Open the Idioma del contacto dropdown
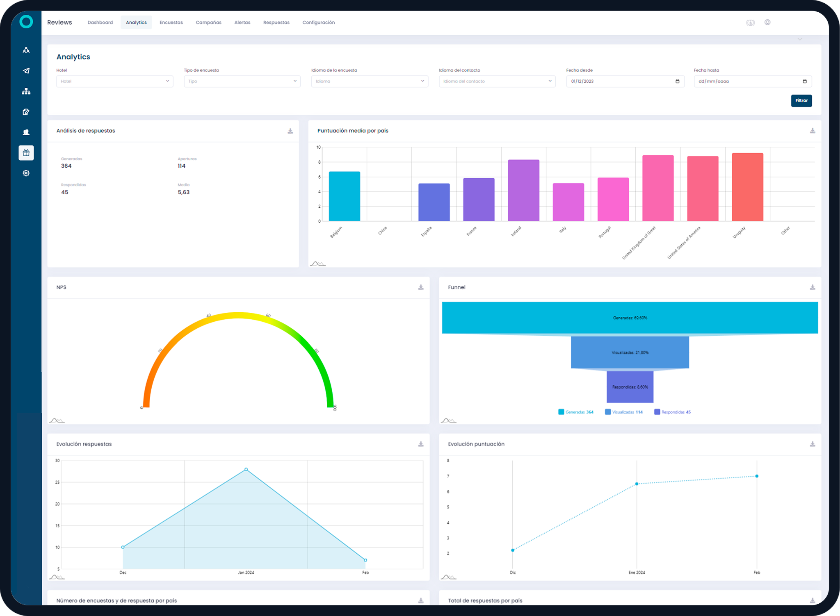 tap(497, 81)
